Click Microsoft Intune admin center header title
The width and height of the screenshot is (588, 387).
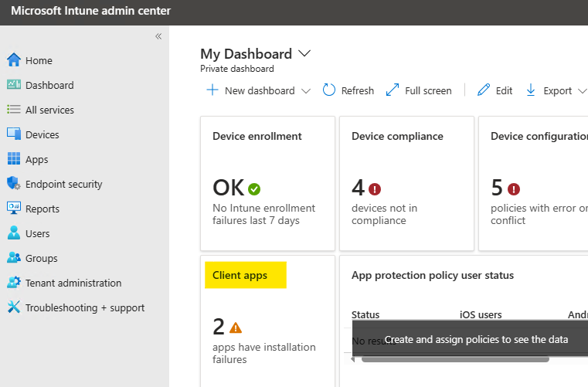(90, 11)
